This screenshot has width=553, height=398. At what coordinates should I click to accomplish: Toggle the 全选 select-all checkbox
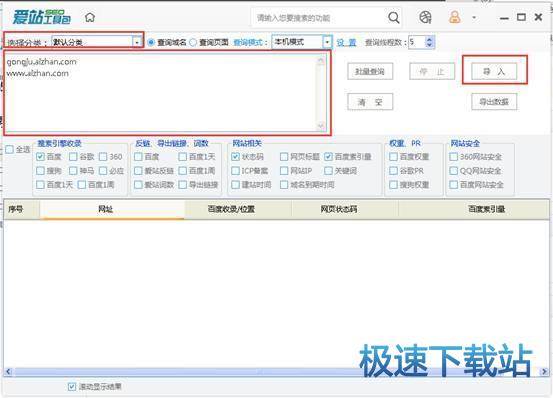(10, 149)
